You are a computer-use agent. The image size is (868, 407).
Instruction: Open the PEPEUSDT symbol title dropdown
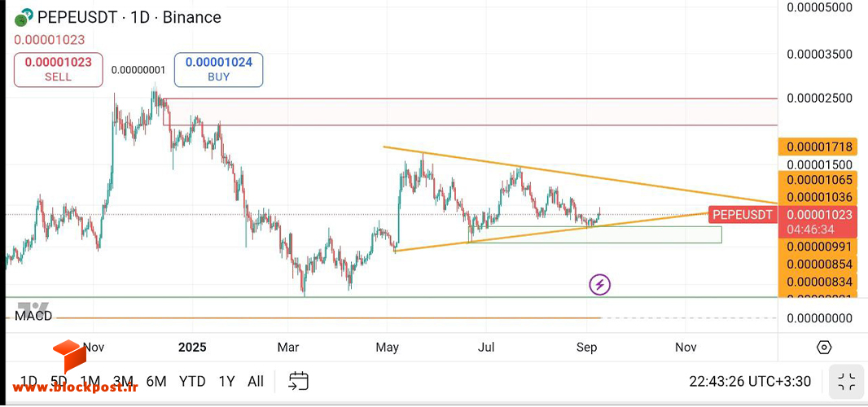click(129, 18)
